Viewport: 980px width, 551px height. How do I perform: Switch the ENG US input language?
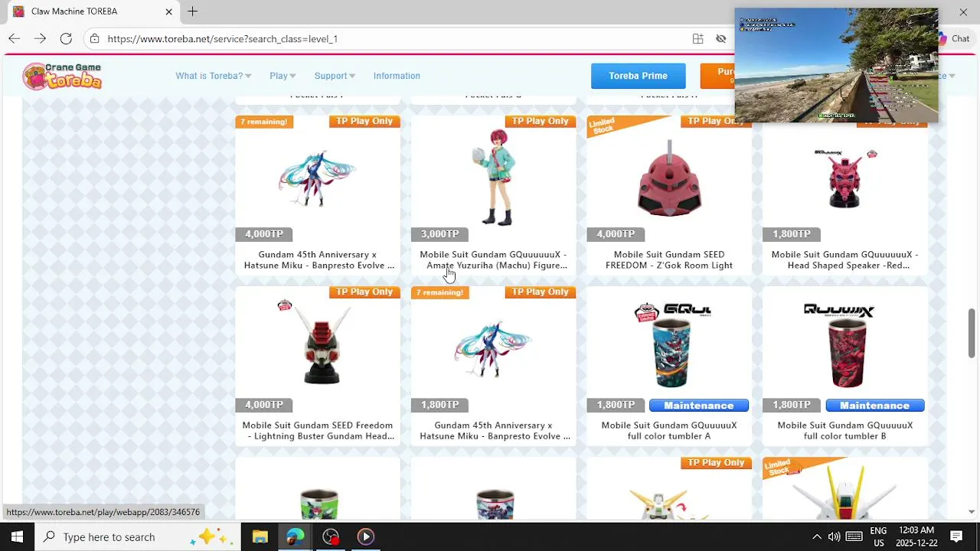point(878,536)
